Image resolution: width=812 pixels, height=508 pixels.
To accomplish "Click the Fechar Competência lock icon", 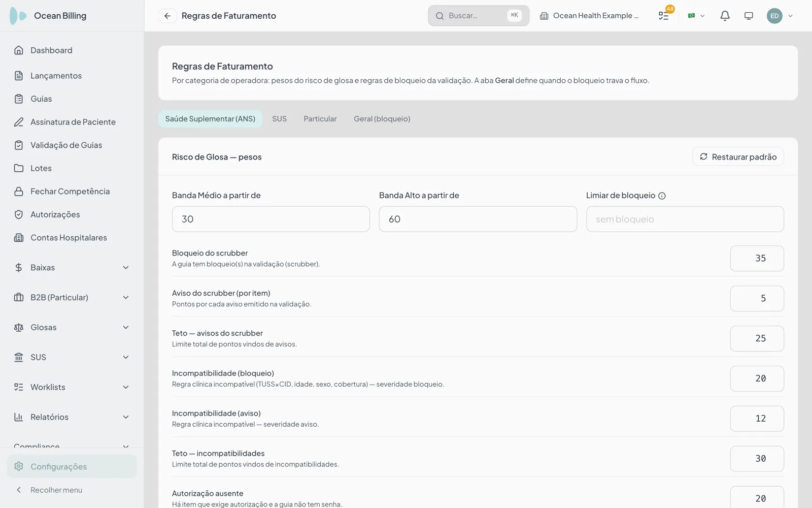I will (x=19, y=192).
